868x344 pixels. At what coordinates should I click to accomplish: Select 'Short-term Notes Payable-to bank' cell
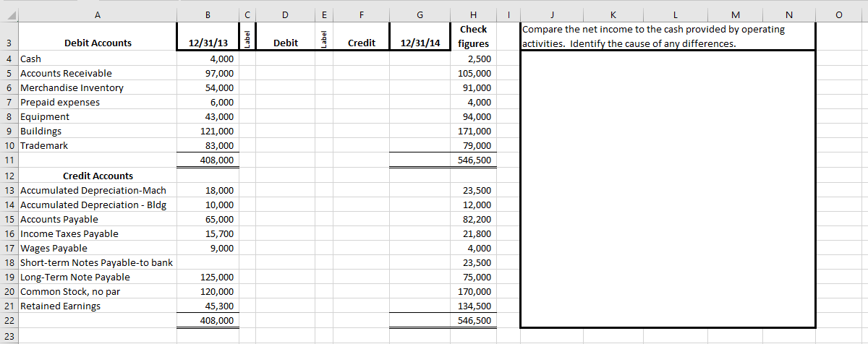(98, 262)
